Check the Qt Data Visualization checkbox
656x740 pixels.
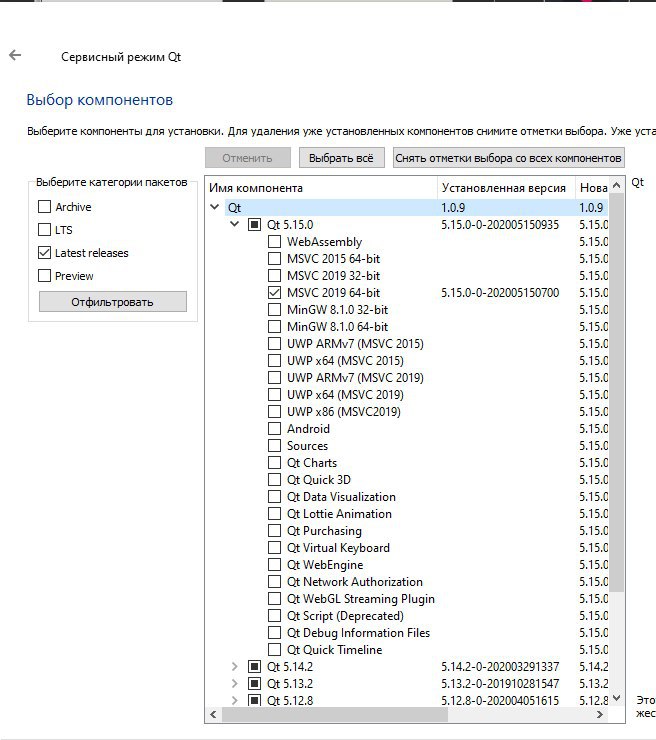coord(274,496)
